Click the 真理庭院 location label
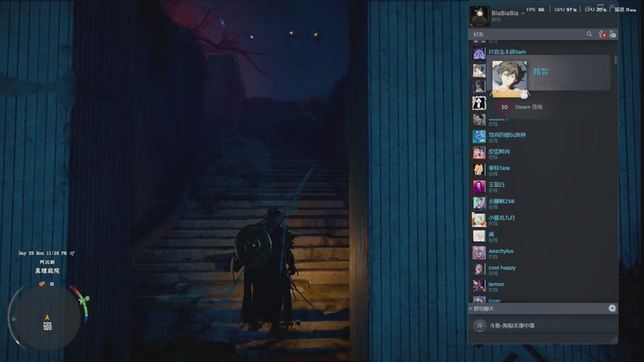 [47, 271]
